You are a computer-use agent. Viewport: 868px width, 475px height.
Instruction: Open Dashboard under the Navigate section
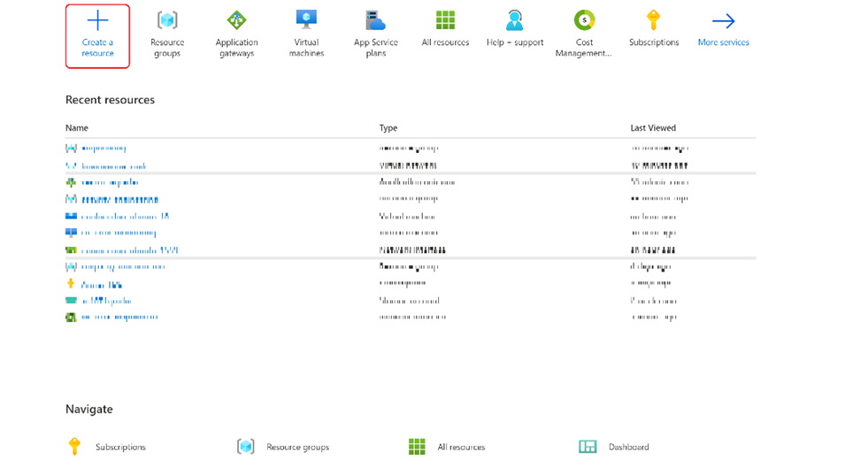click(x=628, y=448)
